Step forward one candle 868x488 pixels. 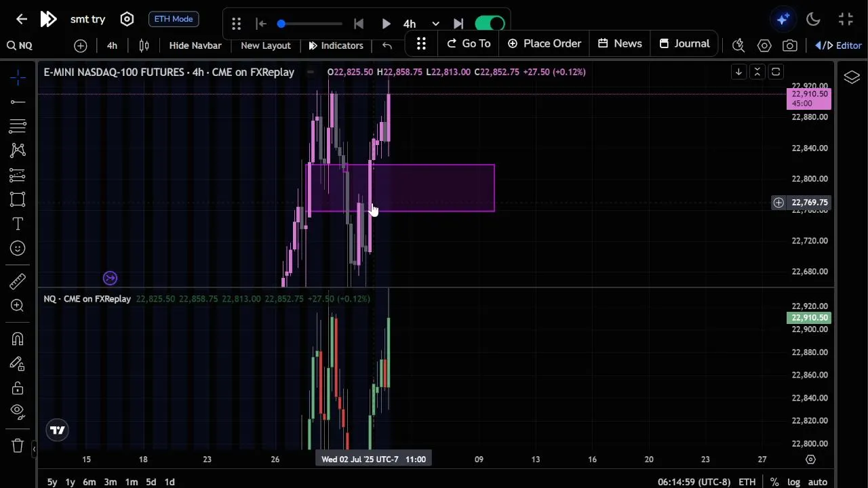(x=458, y=24)
